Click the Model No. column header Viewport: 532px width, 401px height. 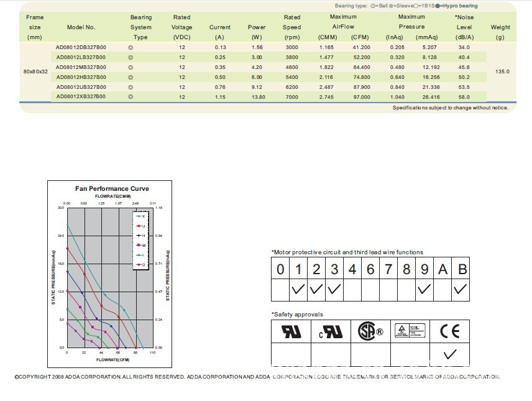click(81, 27)
